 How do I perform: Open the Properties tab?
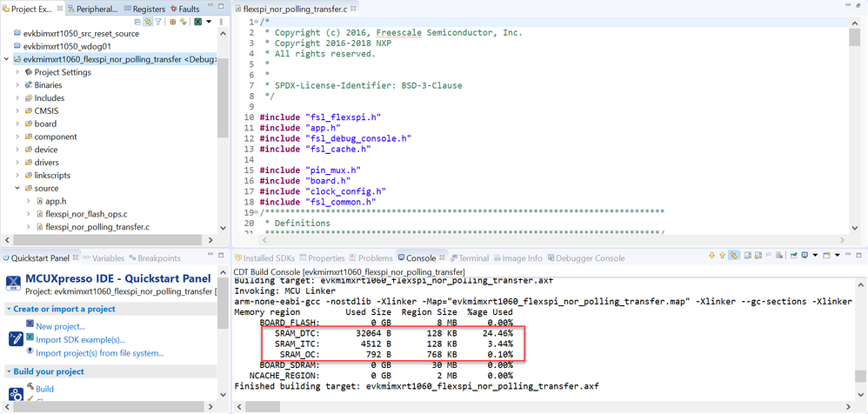point(322,258)
